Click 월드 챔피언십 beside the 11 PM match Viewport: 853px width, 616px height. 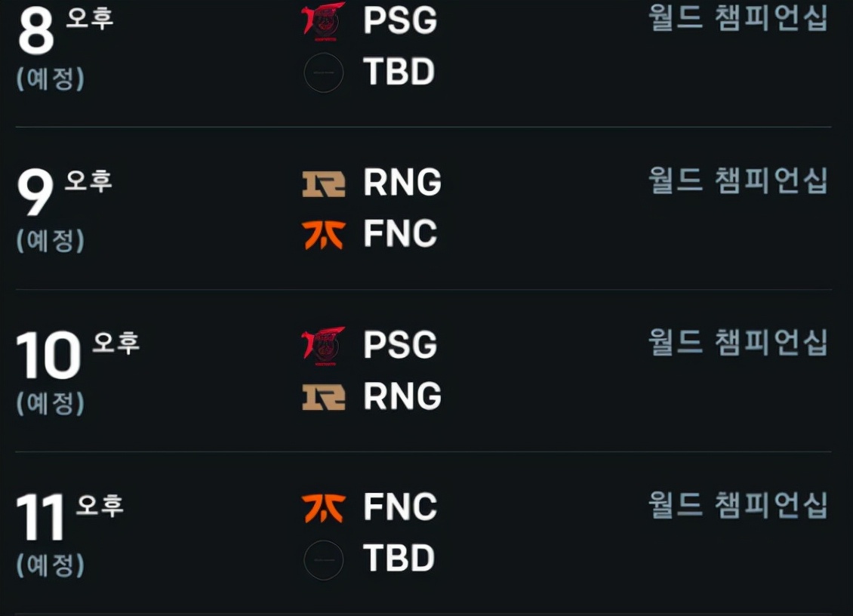738,505
